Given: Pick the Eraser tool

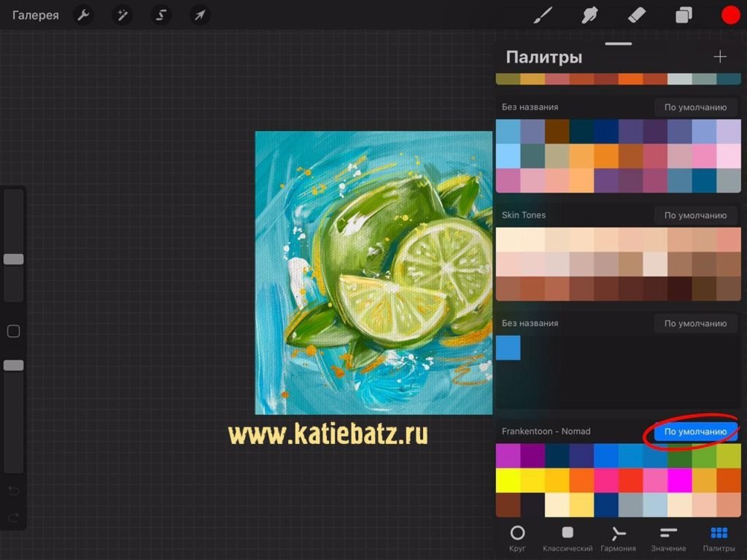Looking at the screenshot, I should tap(637, 15).
